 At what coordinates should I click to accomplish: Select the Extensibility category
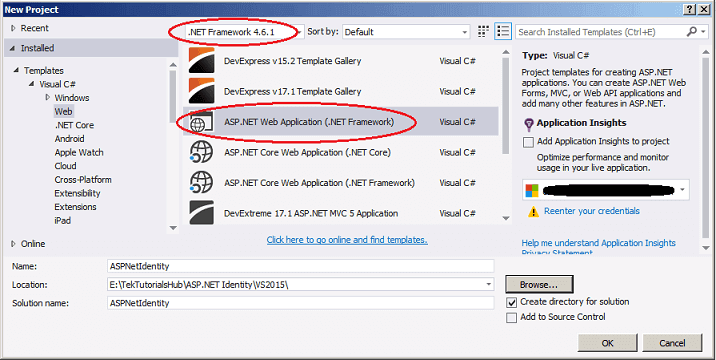[x=77, y=193]
